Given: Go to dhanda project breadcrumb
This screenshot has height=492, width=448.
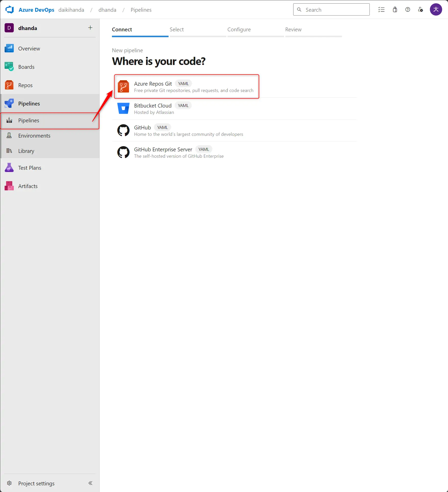Looking at the screenshot, I should (107, 10).
